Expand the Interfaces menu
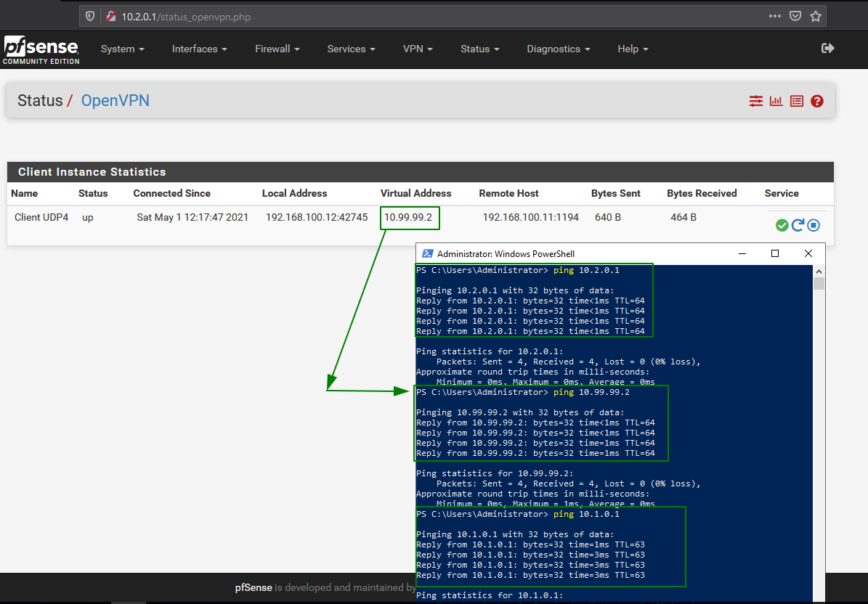Image resolution: width=868 pixels, height=604 pixels. click(200, 49)
